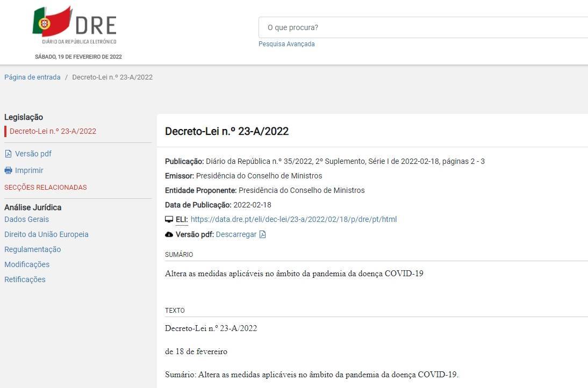This screenshot has width=588, height=388.
Task: Open the SECÇÕES RELACIONADAS link
Action: (x=45, y=188)
